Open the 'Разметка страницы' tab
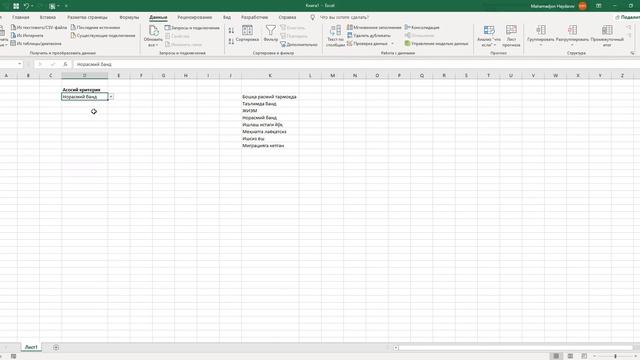640x360 pixels. [x=87, y=17]
